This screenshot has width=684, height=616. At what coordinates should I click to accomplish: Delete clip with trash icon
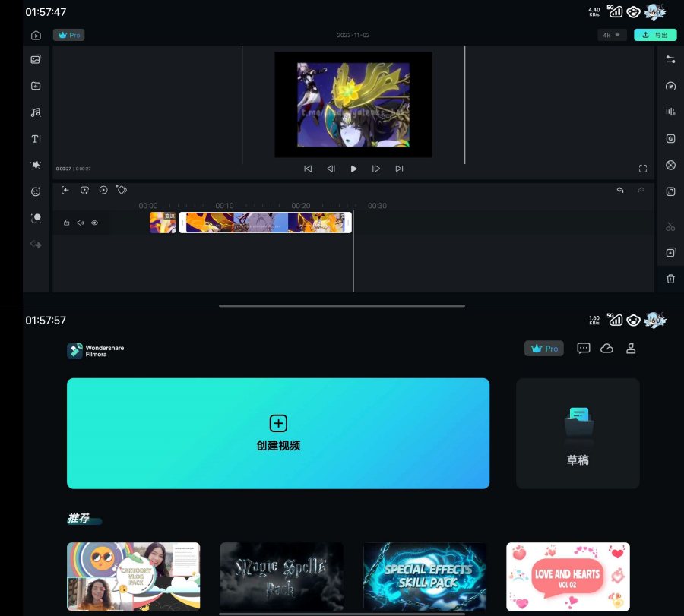(x=670, y=279)
